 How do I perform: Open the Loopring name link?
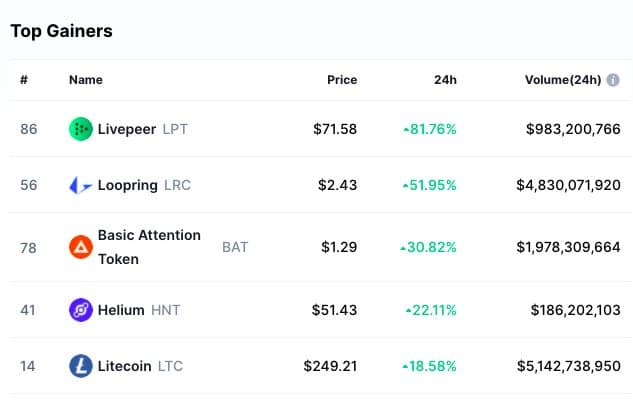point(128,185)
